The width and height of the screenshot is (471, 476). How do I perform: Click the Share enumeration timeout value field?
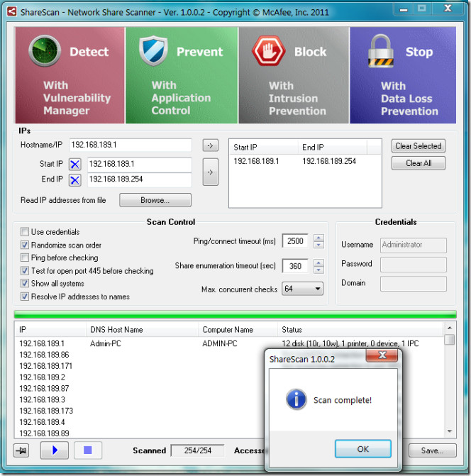295,266
